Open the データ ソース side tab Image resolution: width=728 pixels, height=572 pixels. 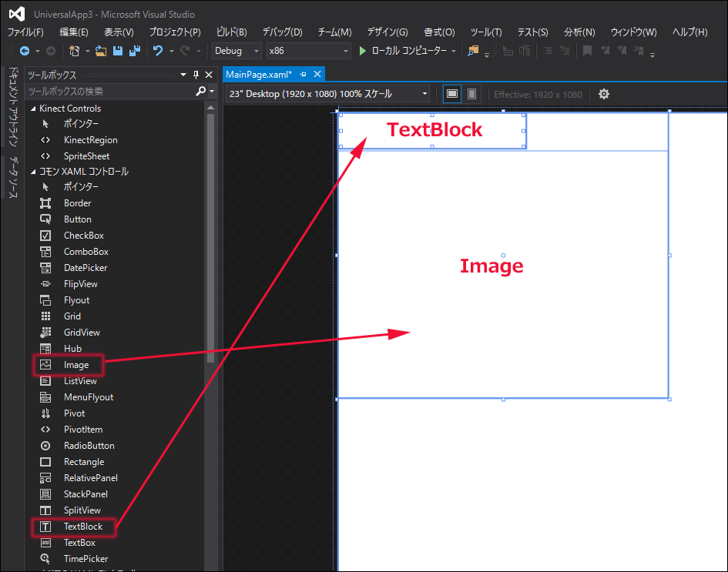(13, 178)
